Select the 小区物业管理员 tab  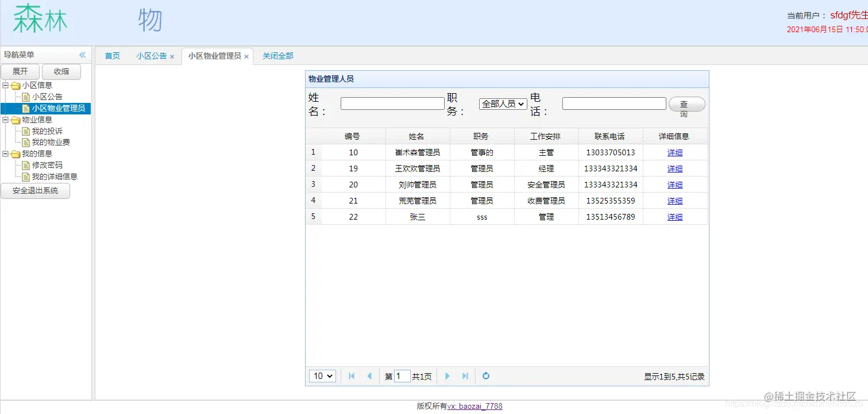click(214, 56)
